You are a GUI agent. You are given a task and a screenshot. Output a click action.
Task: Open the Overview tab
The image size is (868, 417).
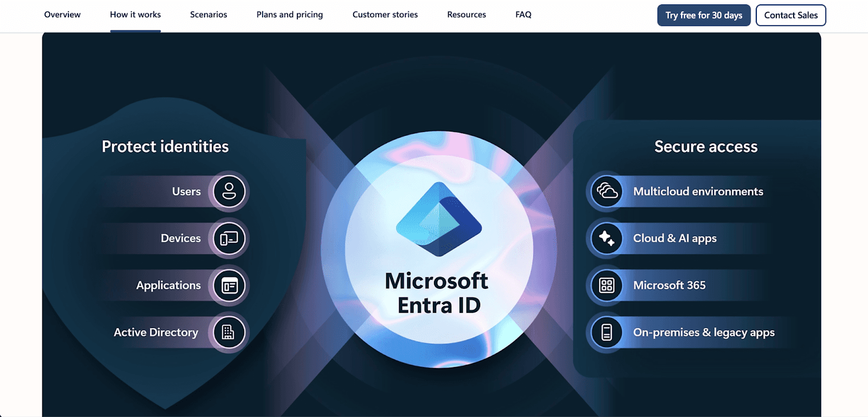62,15
